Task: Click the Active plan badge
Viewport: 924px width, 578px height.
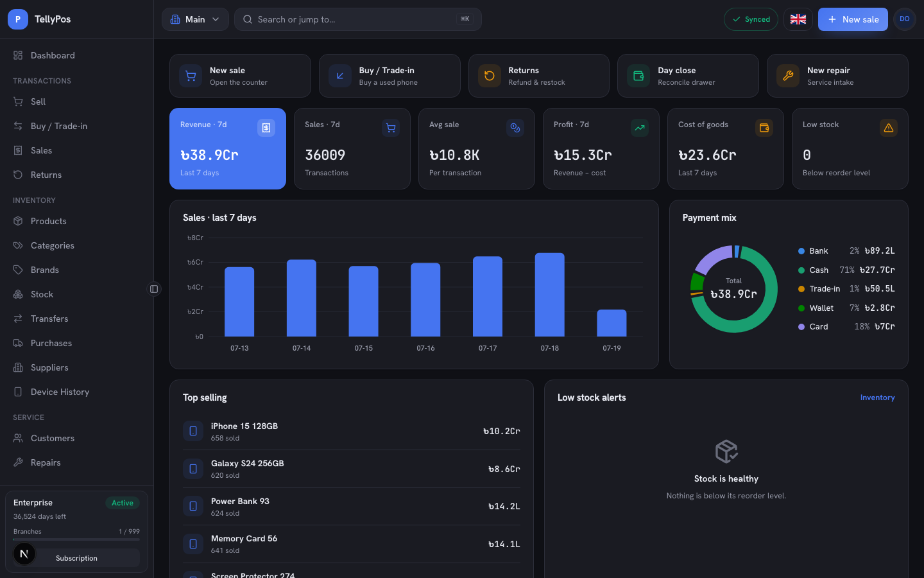Action: pyautogui.click(x=123, y=503)
